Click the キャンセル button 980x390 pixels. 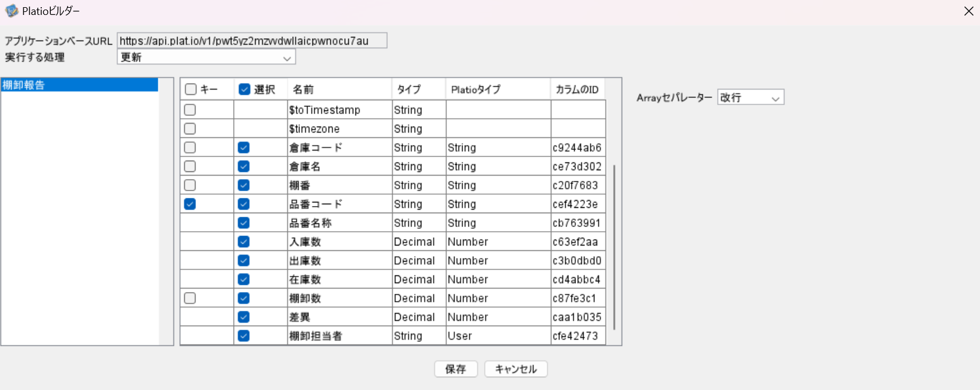point(516,369)
